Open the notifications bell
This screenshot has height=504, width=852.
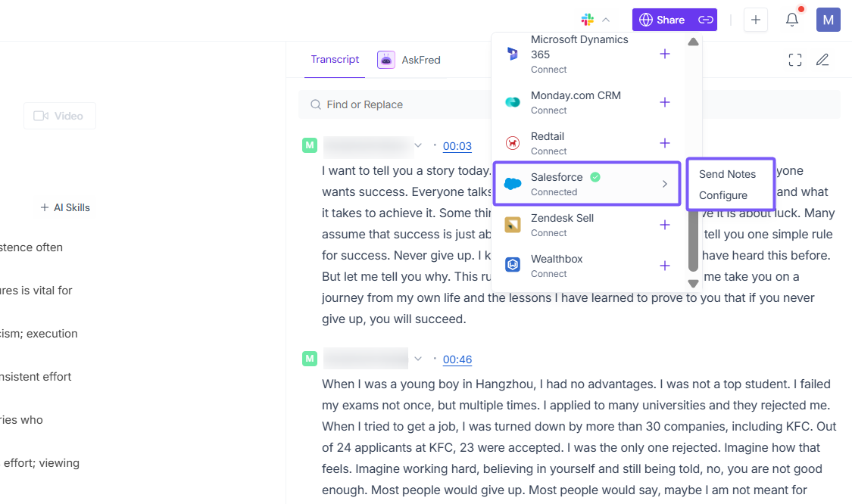pyautogui.click(x=792, y=20)
